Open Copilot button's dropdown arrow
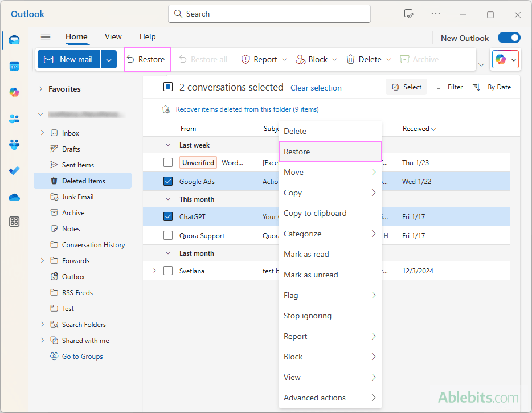532x413 pixels. pos(514,60)
